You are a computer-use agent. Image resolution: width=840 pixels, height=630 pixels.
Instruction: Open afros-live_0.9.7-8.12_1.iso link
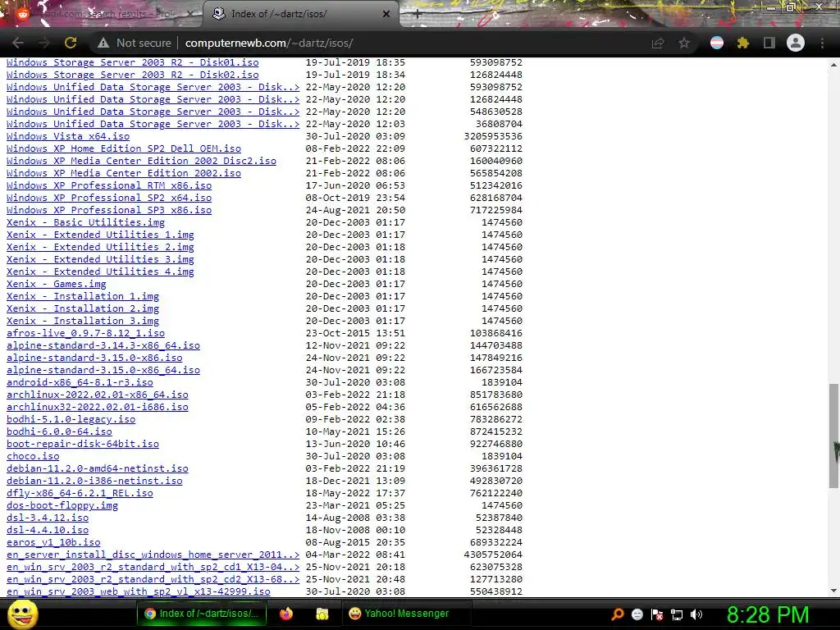click(x=85, y=333)
